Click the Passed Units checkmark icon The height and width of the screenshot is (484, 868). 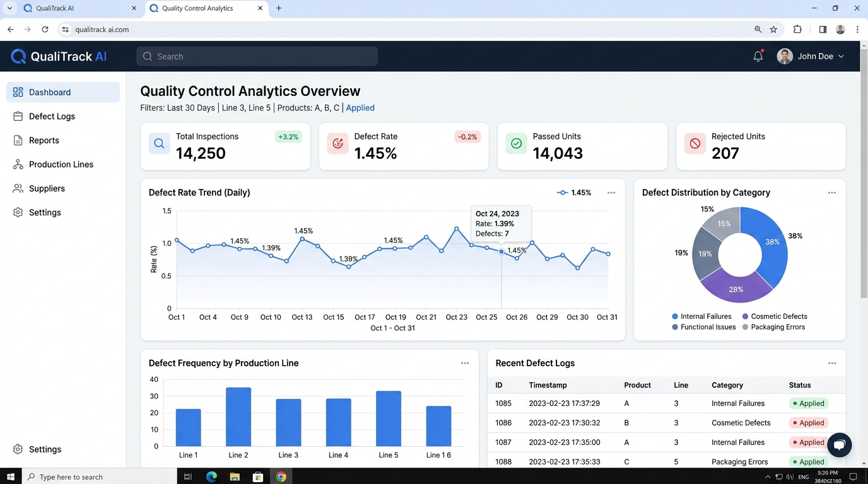516,144
